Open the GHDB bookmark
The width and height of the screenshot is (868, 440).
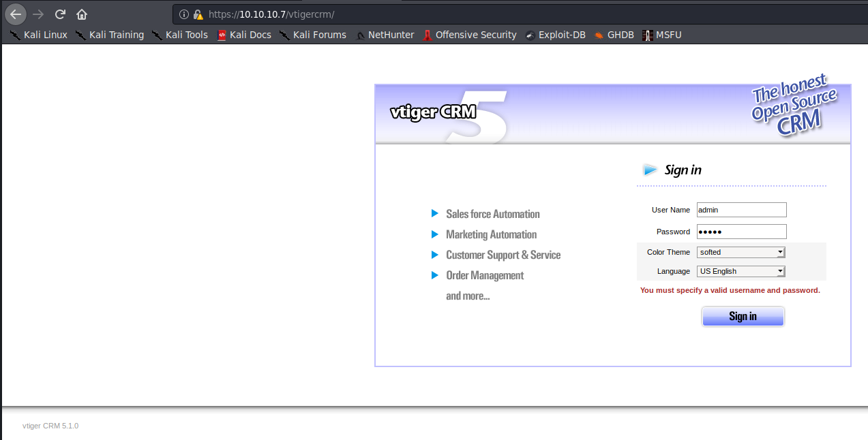coord(614,35)
